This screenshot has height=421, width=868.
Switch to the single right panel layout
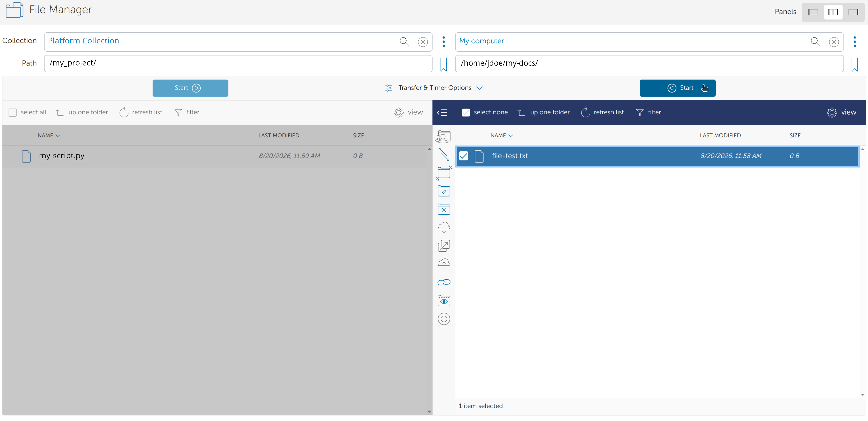[x=853, y=12]
